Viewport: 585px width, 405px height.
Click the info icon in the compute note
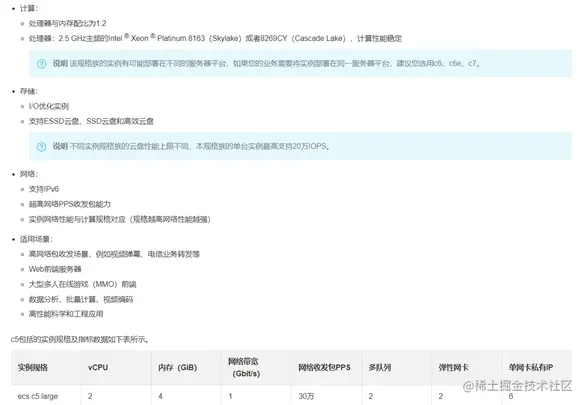[x=41, y=64]
